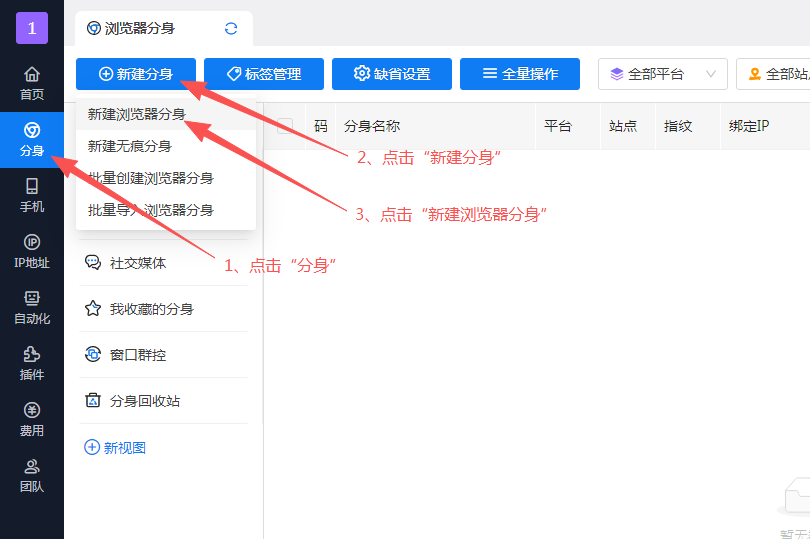Click the refresh icon on 浏览器分身 tab
This screenshot has width=810, height=539.
tap(231, 28)
